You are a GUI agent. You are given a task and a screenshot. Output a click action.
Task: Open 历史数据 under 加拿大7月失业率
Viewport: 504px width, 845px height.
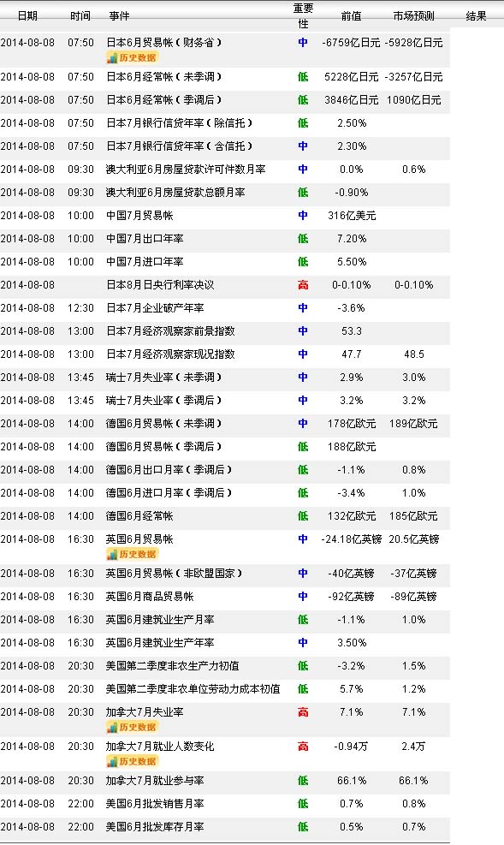pos(132,727)
